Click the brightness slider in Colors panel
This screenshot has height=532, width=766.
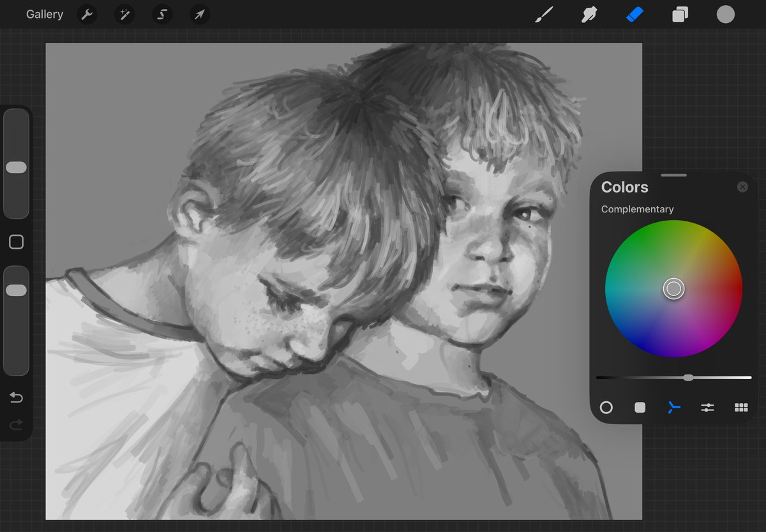coord(673,378)
